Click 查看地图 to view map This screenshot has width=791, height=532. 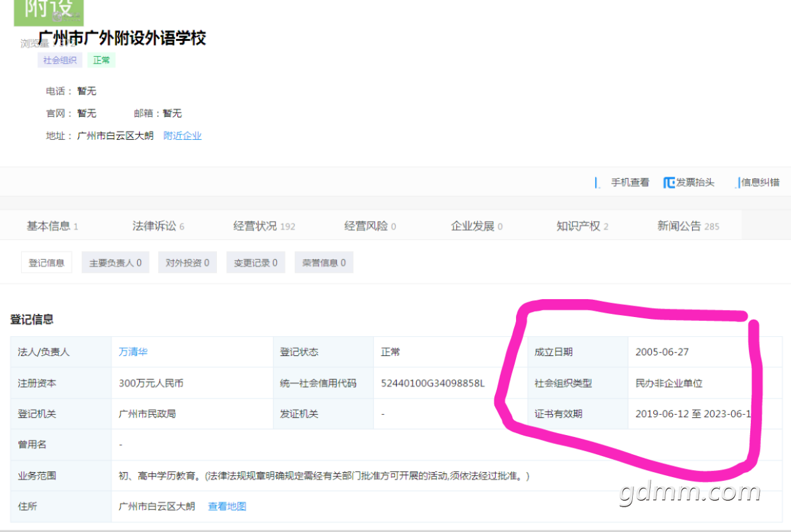coord(227,506)
